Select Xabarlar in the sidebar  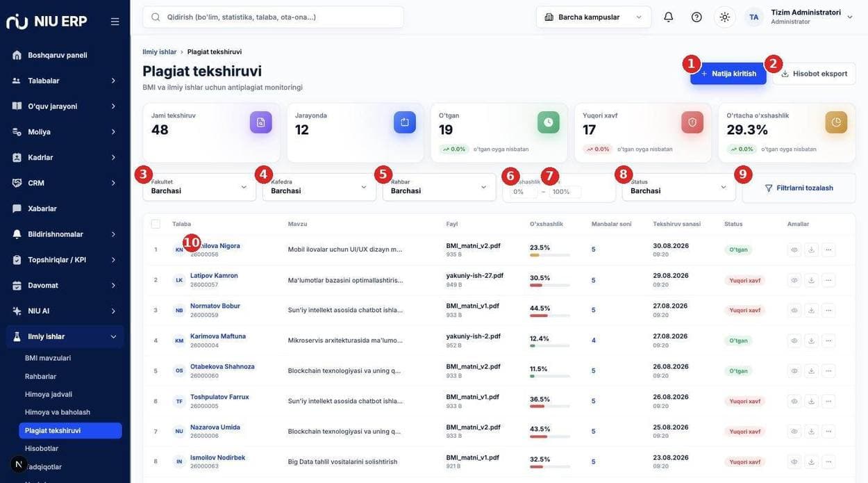65,208
